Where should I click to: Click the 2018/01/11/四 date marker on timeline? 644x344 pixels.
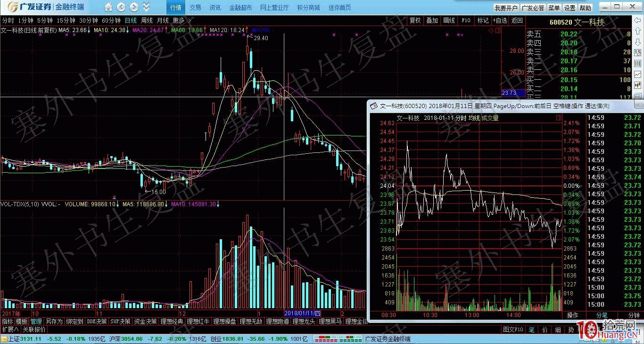pos(302,313)
